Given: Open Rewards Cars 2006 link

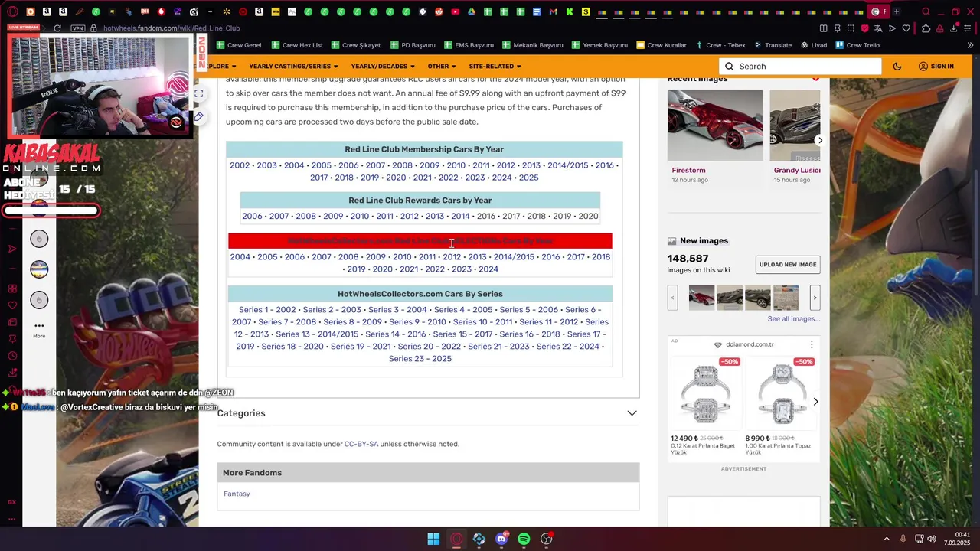Looking at the screenshot, I should pos(252,216).
